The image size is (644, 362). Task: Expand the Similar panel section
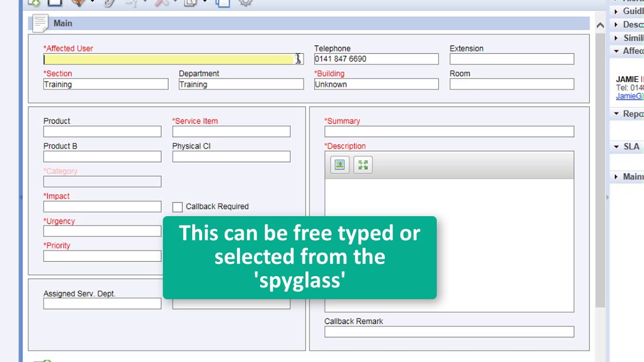616,38
